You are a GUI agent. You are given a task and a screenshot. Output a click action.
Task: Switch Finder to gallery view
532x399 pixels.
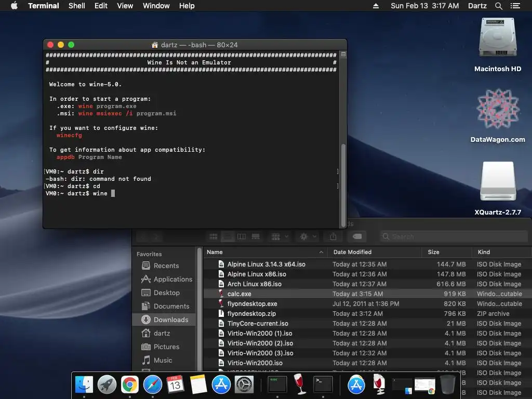click(256, 236)
